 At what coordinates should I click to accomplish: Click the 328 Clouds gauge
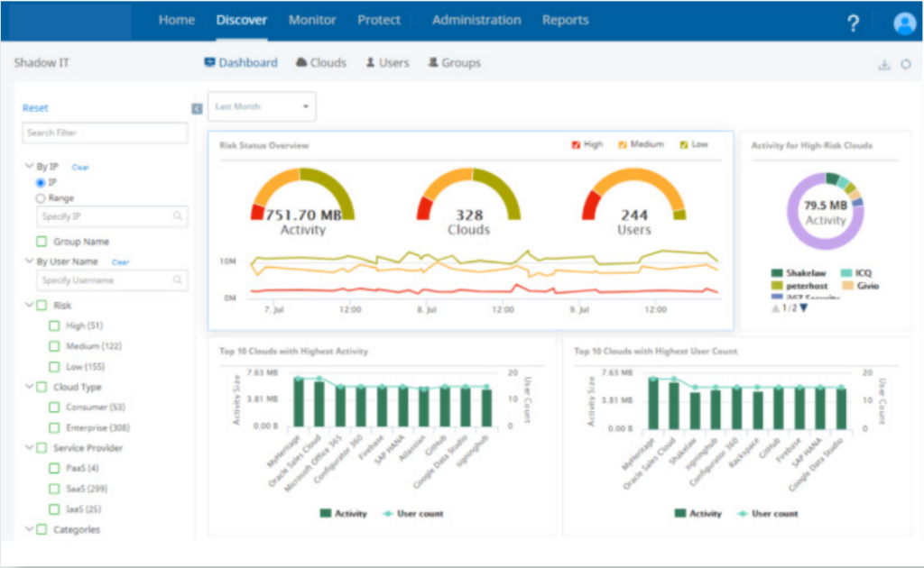pyautogui.click(x=469, y=203)
